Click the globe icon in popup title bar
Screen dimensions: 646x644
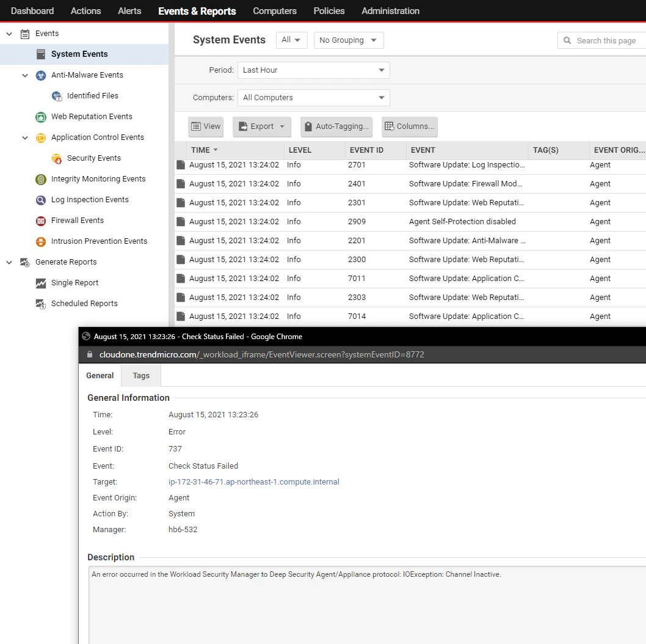click(x=86, y=336)
